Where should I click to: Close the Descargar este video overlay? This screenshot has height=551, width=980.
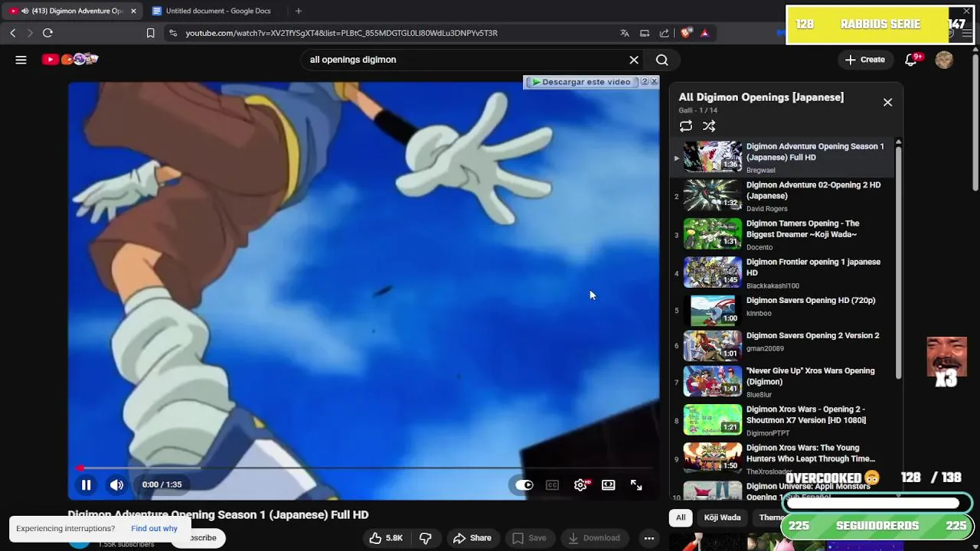[x=654, y=82]
